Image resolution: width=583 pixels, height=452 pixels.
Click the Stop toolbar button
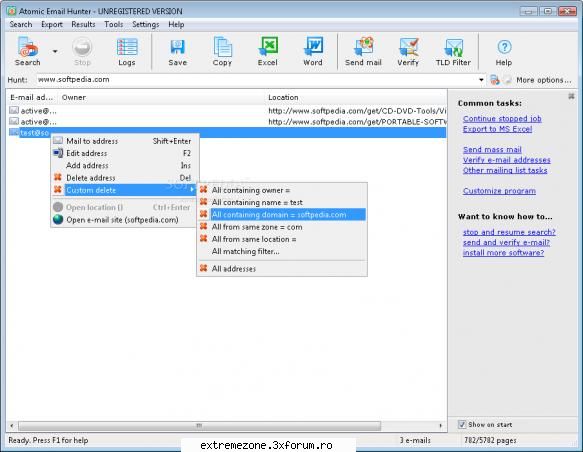coord(82,52)
